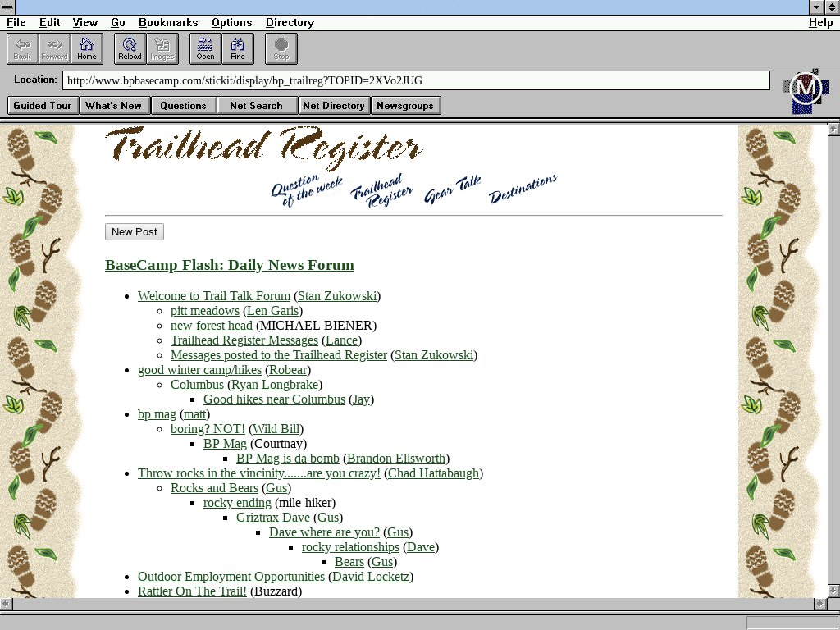
Task: Click the Images toolbar icon
Action: click(x=162, y=48)
